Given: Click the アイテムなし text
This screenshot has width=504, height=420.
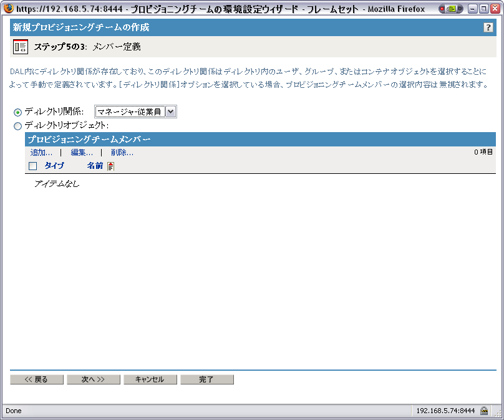Looking at the screenshot, I should [x=57, y=184].
